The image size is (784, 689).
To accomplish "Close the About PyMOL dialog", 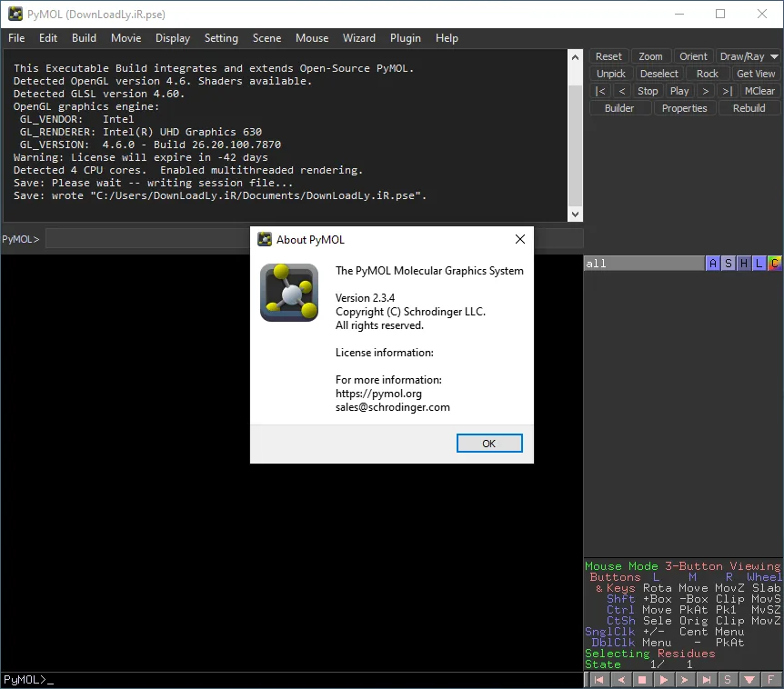I will pos(520,239).
